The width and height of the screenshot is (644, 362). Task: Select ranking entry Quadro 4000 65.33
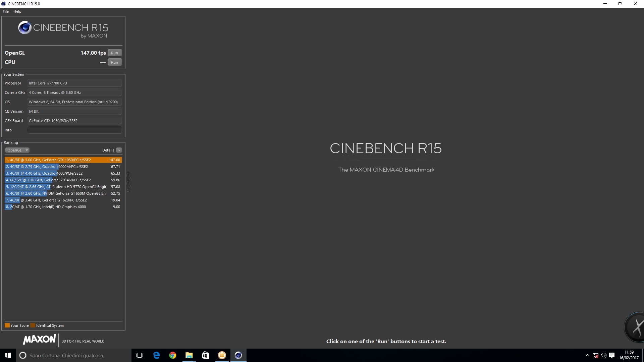tap(63, 173)
